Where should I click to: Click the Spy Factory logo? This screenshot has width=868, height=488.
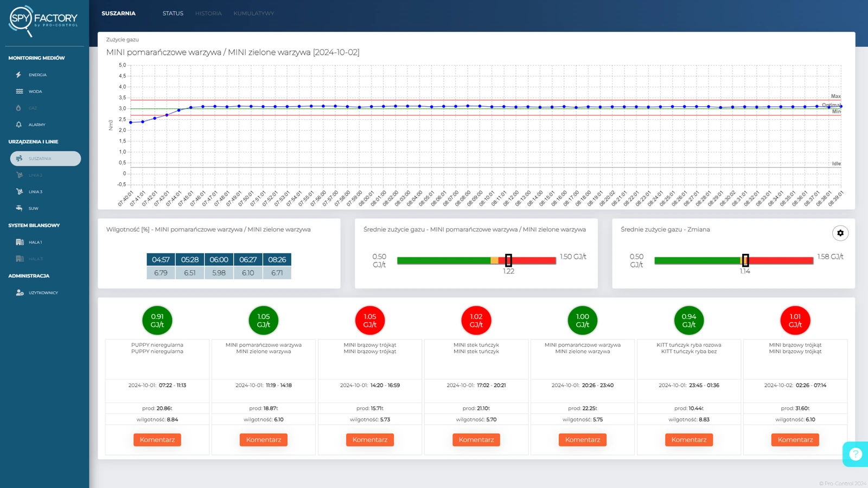click(43, 21)
